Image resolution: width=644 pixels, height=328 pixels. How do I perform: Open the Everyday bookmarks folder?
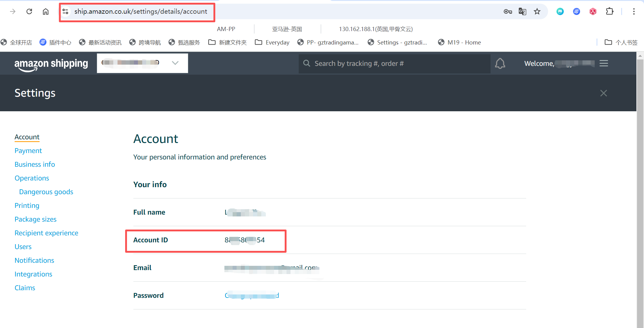pyautogui.click(x=272, y=42)
